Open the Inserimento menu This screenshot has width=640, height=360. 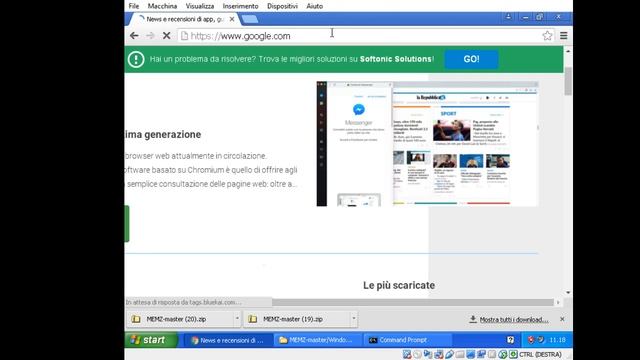(240, 6)
